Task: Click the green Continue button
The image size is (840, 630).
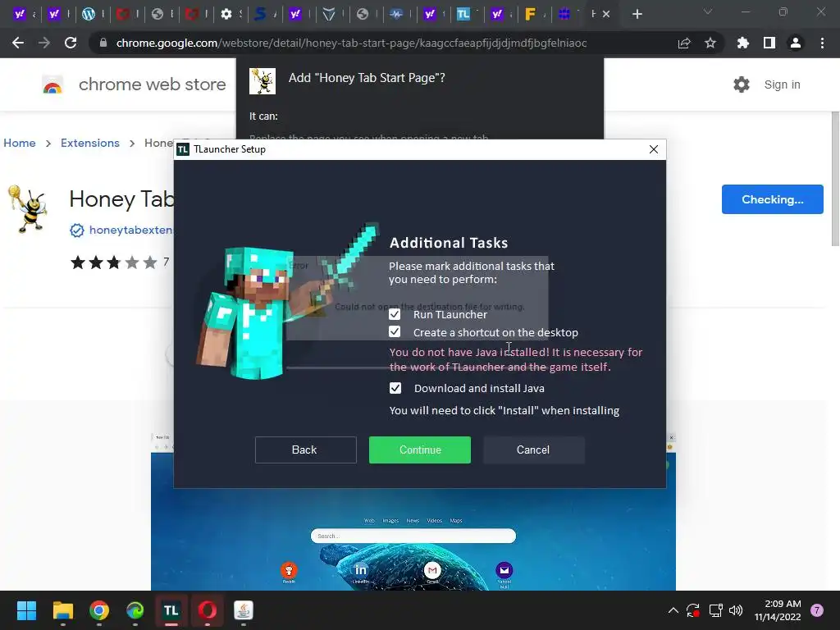Action: tap(420, 450)
